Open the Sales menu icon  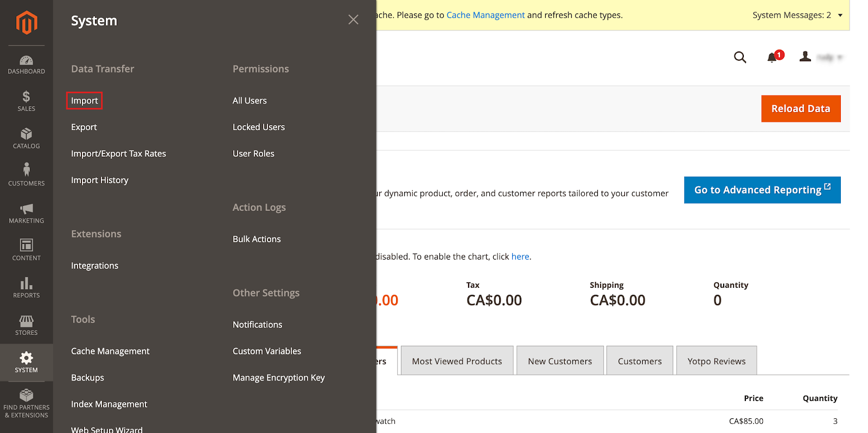pyautogui.click(x=26, y=101)
